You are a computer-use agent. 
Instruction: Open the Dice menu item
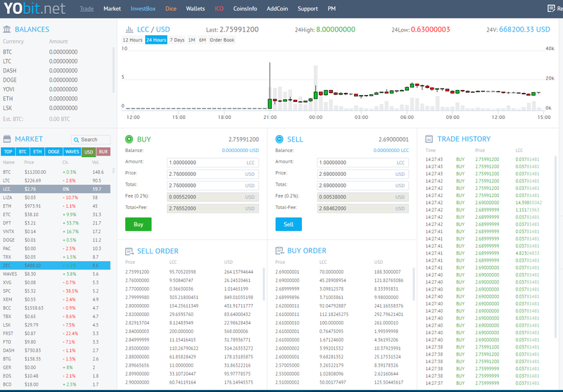click(x=171, y=8)
